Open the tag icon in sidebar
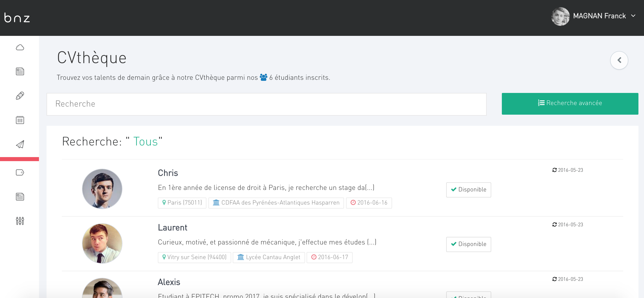Viewport: 644px width, 298px height. click(x=20, y=172)
